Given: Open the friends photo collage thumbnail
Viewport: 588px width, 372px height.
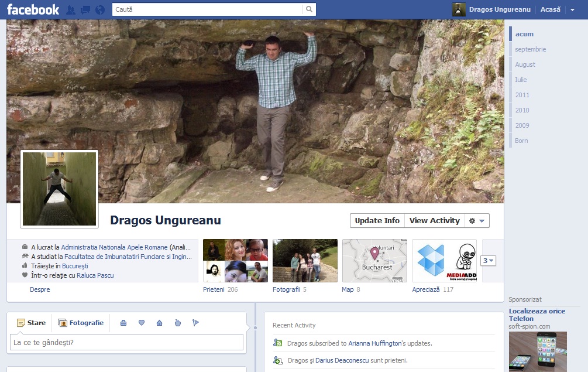Looking at the screenshot, I should (236, 261).
